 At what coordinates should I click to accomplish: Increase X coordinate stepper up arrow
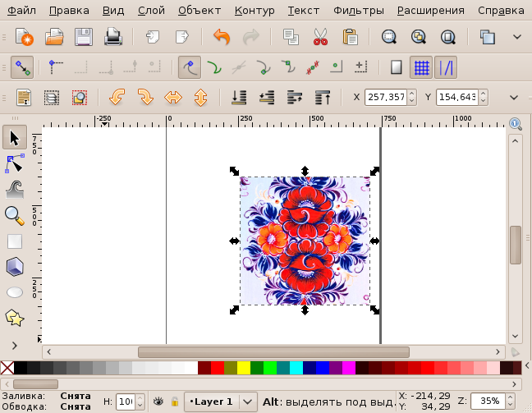pos(411,94)
